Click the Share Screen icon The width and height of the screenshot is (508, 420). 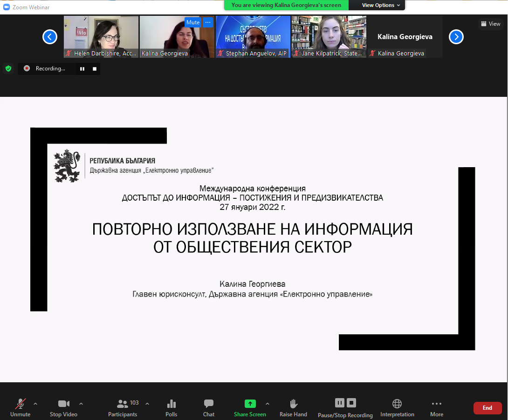click(250, 404)
